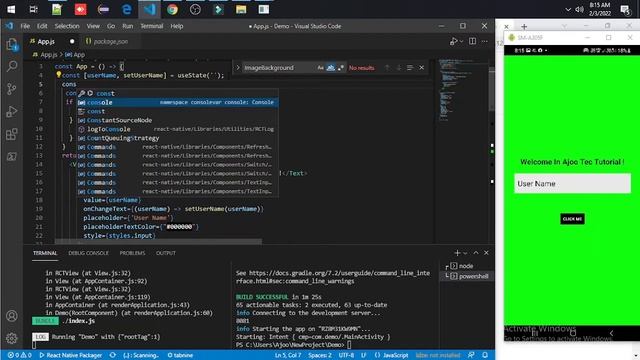Open the Help menu

(177, 26)
